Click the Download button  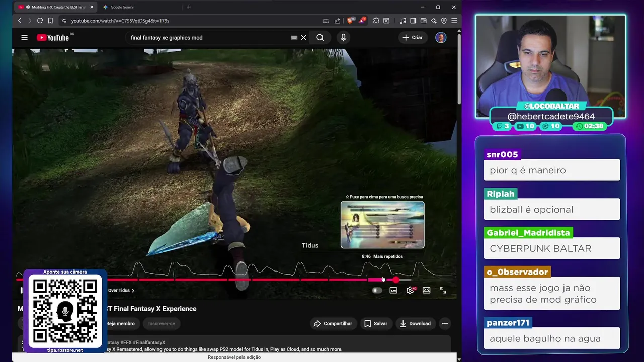coord(415,324)
